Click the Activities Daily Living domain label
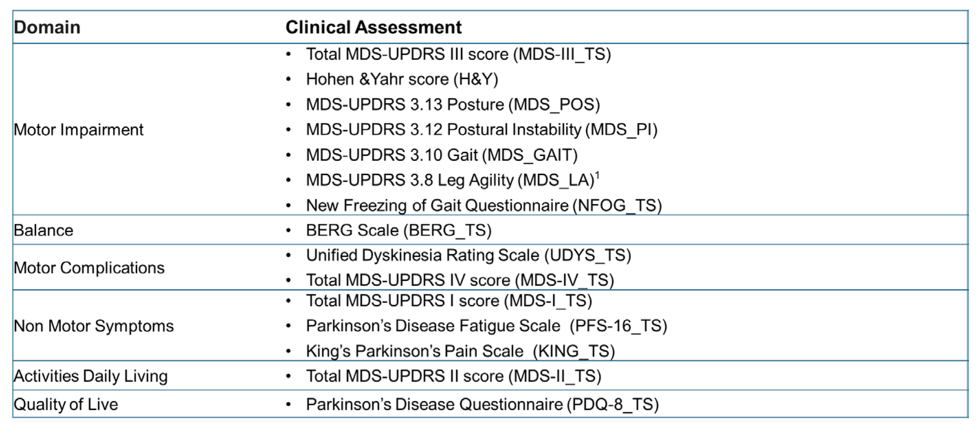Image resolution: width=980 pixels, height=426 pixels. click(x=90, y=376)
